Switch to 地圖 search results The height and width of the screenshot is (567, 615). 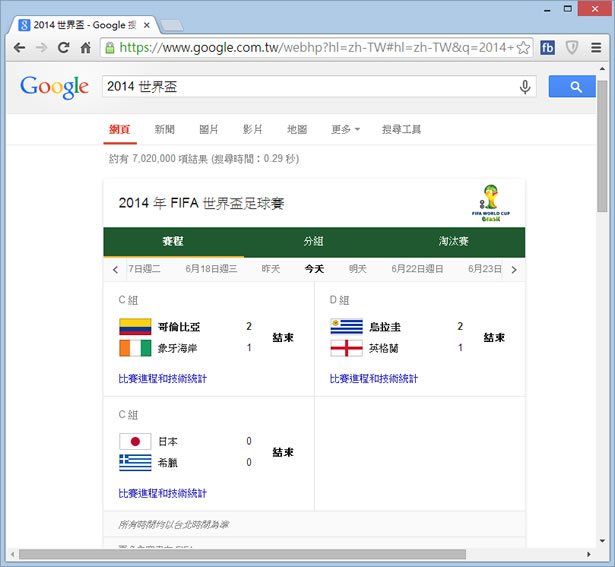pyautogui.click(x=297, y=129)
